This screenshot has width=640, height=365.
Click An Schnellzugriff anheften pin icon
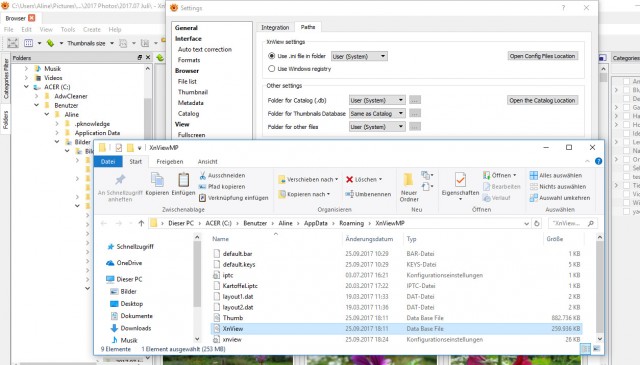tap(120, 180)
